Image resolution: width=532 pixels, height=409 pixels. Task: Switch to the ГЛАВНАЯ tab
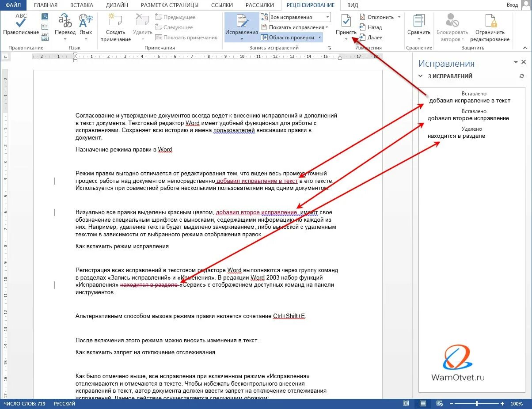pyautogui.click(x=46, y=5)
